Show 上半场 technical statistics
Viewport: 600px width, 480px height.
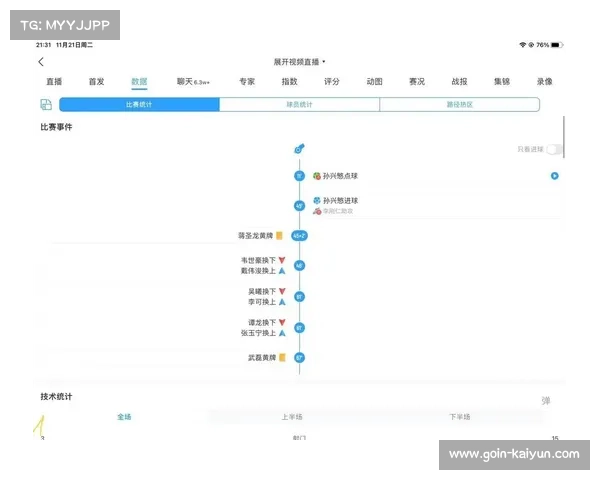tap(292, 417)
